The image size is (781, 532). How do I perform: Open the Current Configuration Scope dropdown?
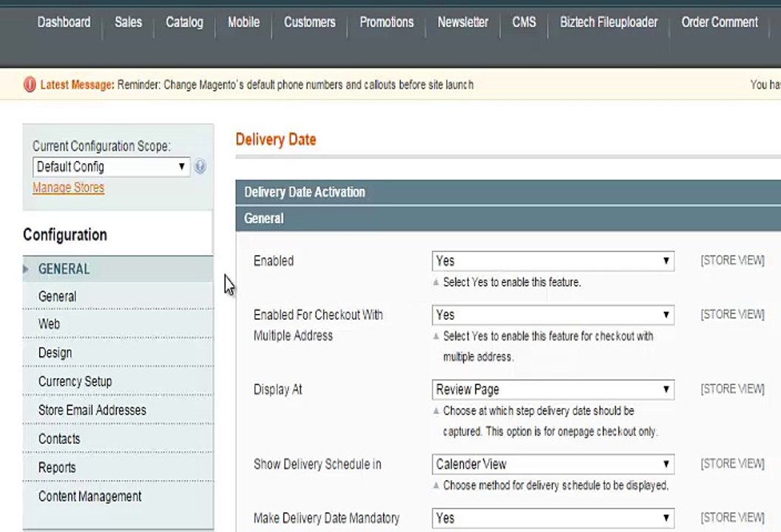point(111,167)
